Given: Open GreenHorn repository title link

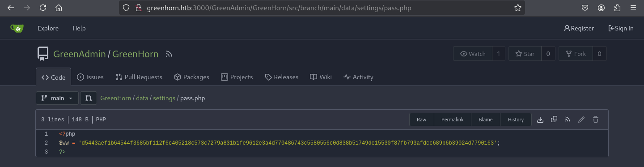Looking at the screenshot, I should pyautogui.click(x=135, y=54).
